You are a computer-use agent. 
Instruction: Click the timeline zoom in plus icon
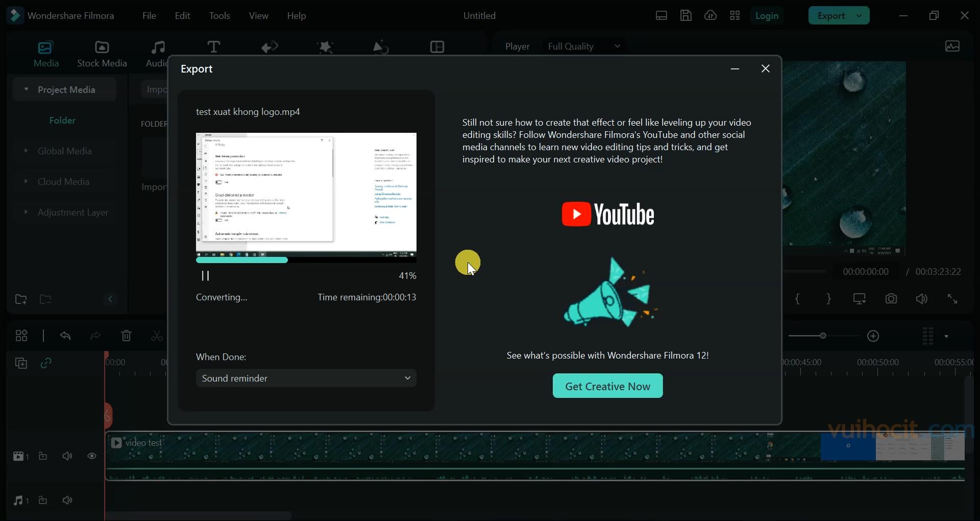tap(873, 336)
